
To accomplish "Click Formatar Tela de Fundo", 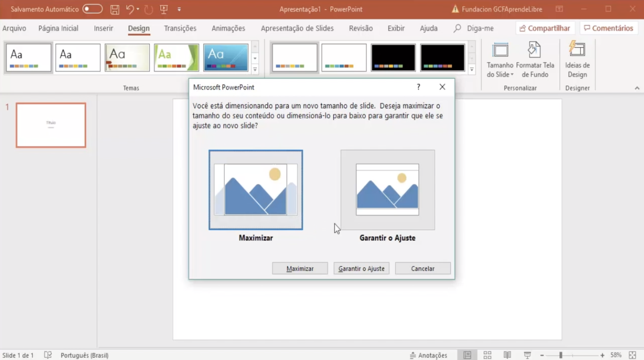I will [x=535, y=60].
